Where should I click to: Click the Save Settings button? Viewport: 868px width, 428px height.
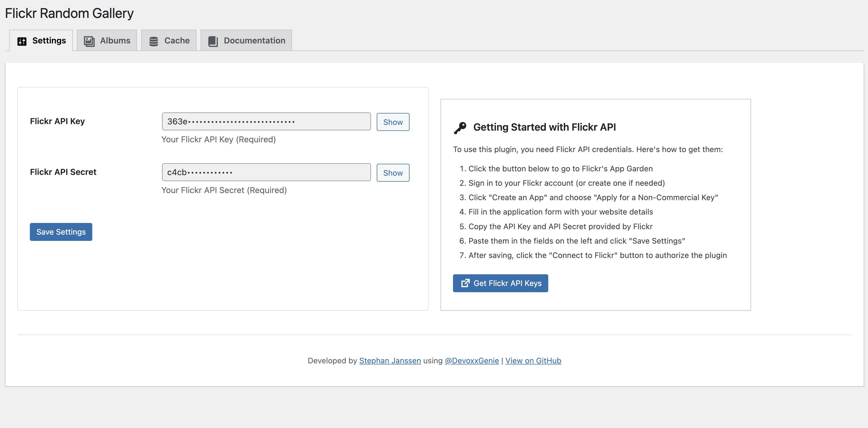61,232
